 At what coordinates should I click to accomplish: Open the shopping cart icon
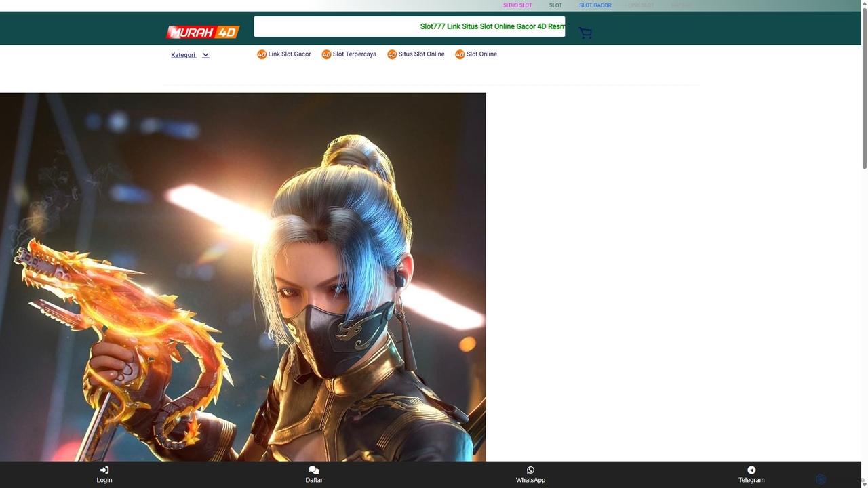[585, 33]
